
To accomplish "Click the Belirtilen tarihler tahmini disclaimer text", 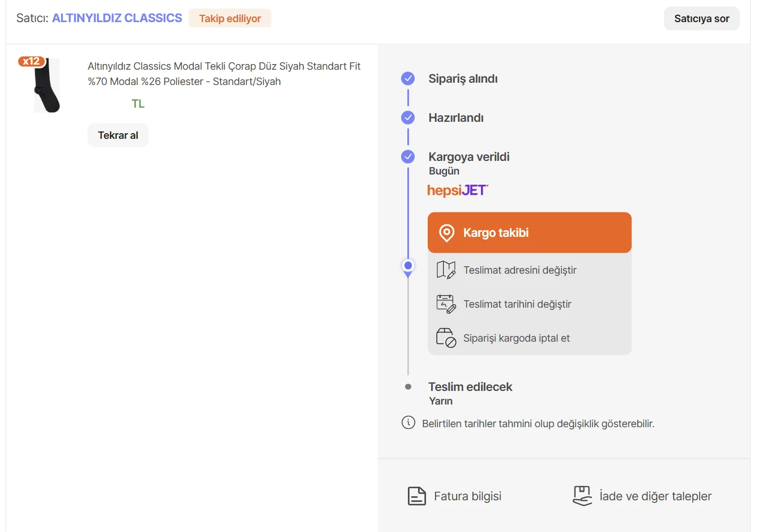I will [x=538, y=424].
